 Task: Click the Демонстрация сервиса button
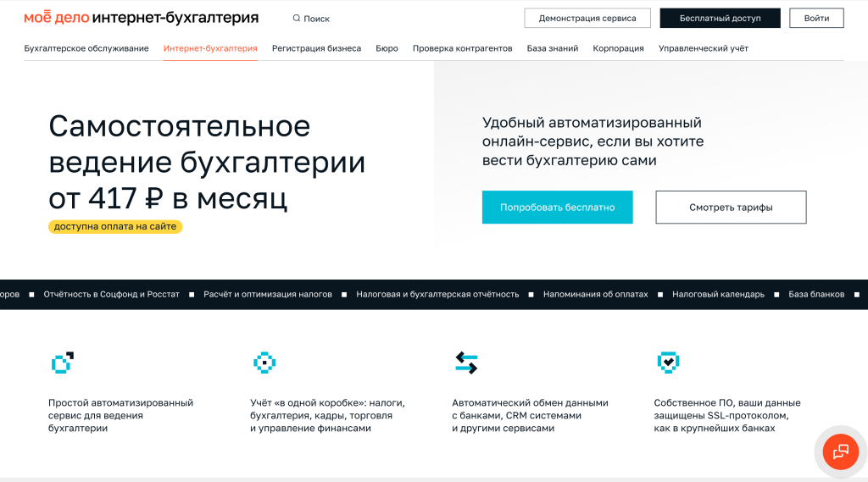pyautogui.click(x=587, y=18)
